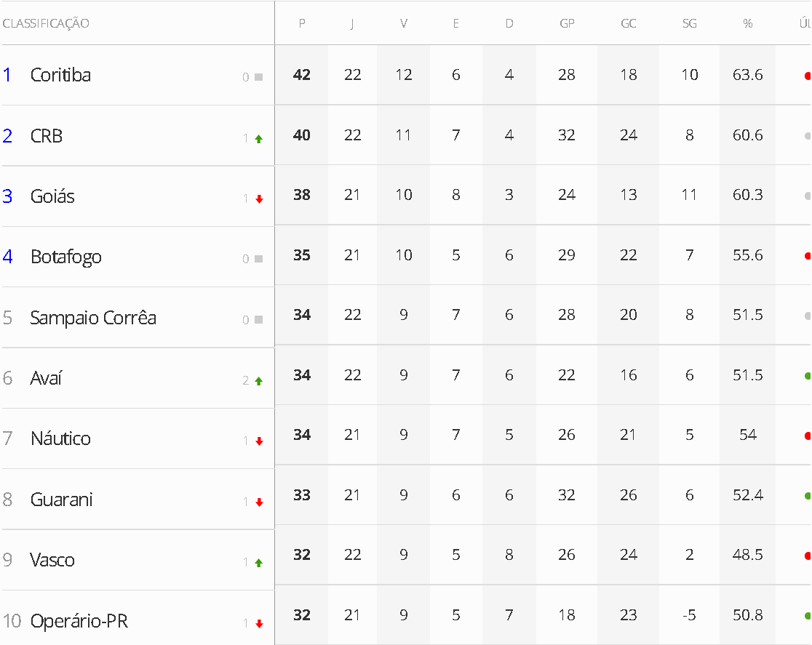Click the green last-result dot in Guarani's row
Image resolution: width=812 pixels, height=645 pixels.
pyautogui.click(x=807, y=496)
